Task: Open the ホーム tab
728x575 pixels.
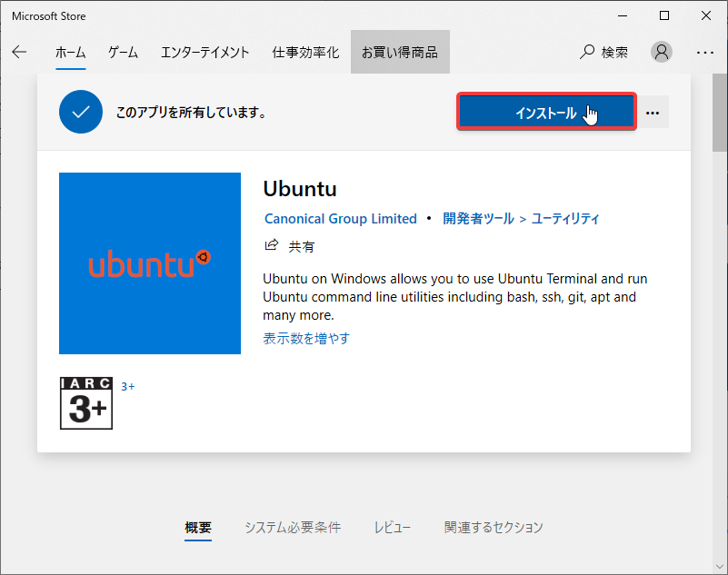Action: [71, 53]
